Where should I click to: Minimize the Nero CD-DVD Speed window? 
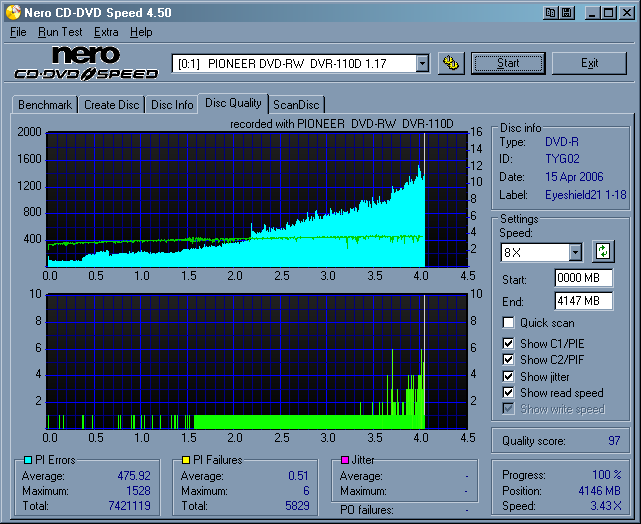(592, 13)
